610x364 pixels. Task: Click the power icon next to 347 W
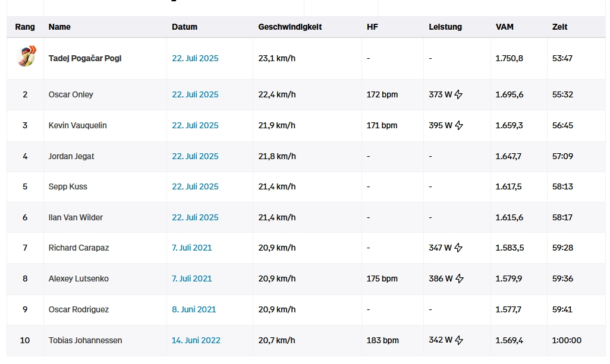coord(458,248)
